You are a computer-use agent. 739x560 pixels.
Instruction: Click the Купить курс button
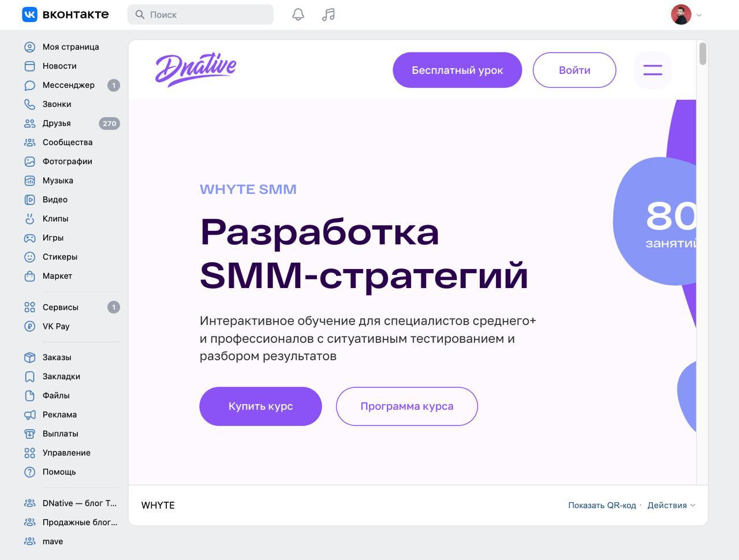pos(260,406)
